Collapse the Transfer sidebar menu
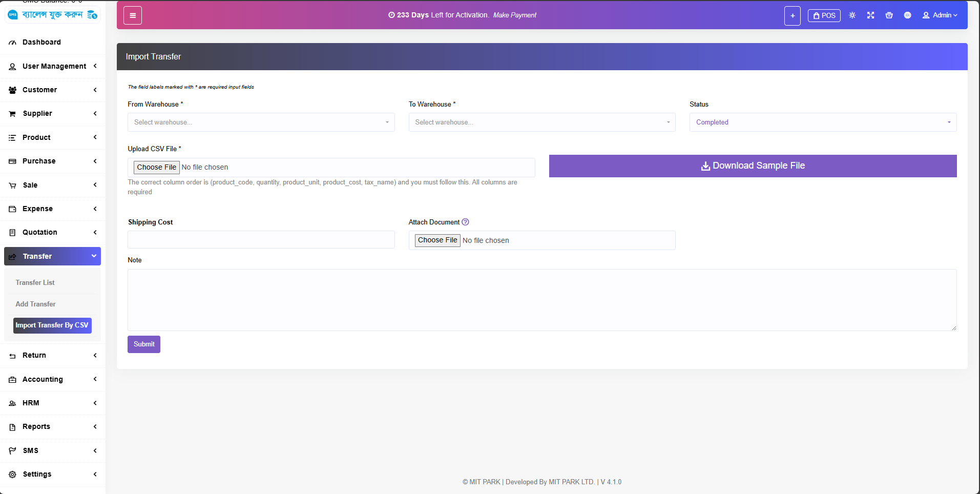The image size is (980, 494). pos(52,256)
